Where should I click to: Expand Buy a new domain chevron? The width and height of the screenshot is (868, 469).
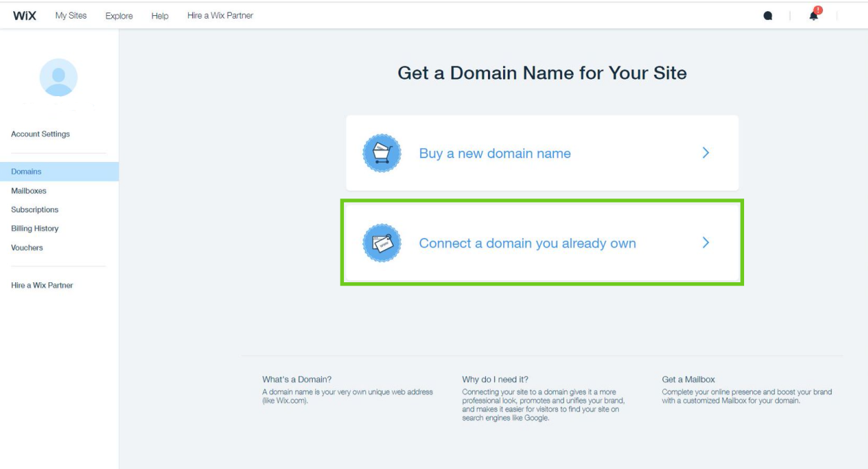tap(705, 153)
